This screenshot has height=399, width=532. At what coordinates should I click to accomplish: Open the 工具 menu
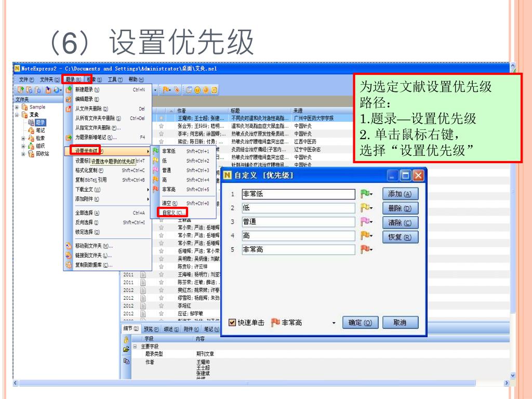(115, 79)
